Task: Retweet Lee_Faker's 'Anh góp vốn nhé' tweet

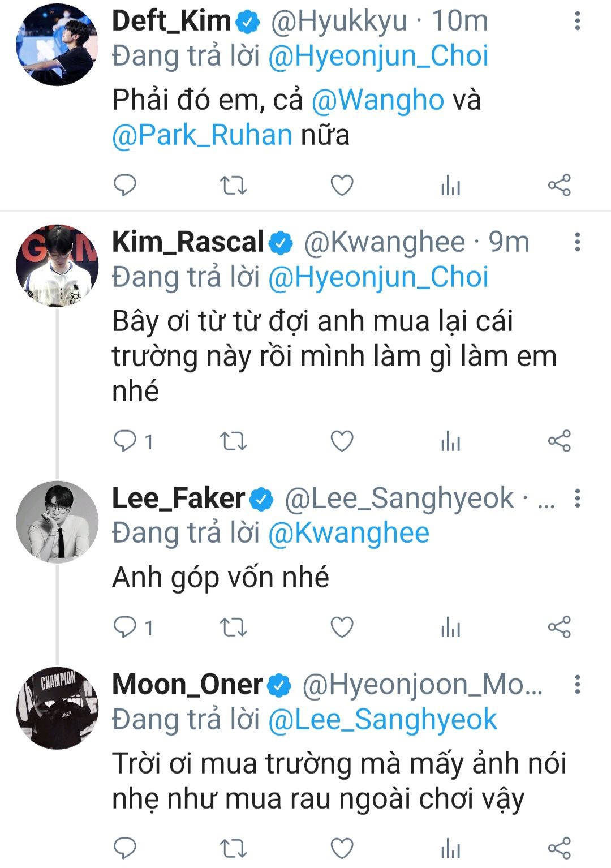Action: [x=233, y=628]
